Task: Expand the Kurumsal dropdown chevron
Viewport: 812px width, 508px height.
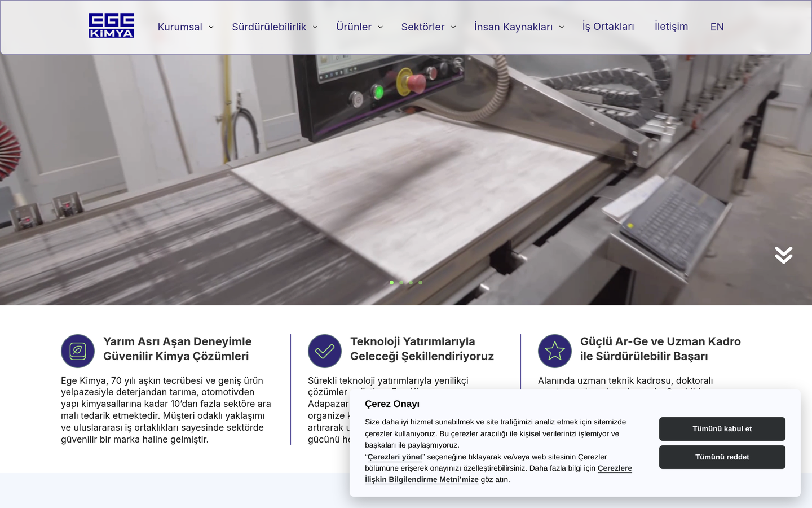Action: [x=211, y=27]
